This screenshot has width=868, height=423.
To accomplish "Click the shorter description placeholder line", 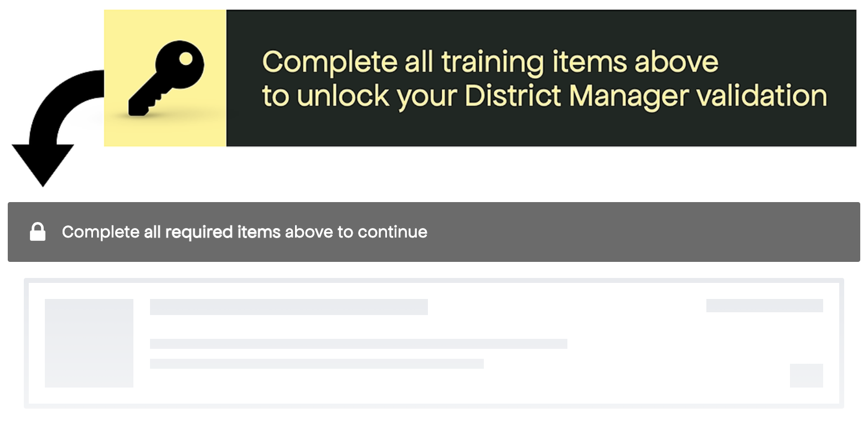I will (x=317, y=364).
